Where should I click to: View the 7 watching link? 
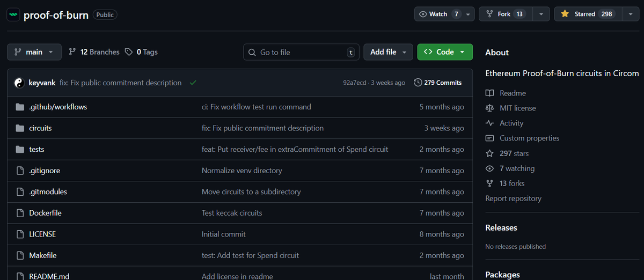click(x=517, y=168)
